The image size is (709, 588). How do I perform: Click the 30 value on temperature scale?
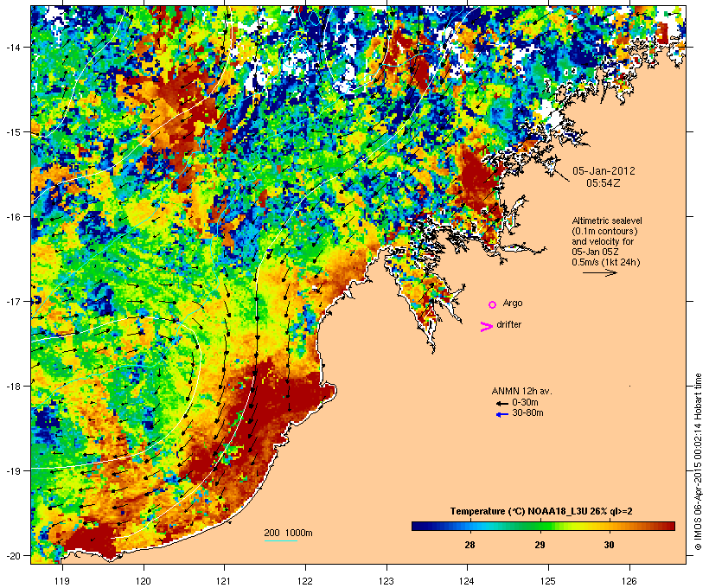coord(609,545)
